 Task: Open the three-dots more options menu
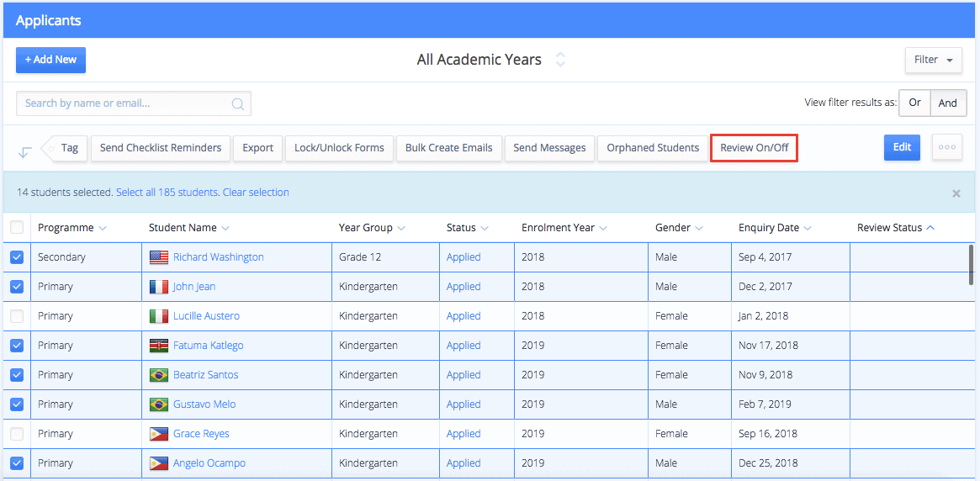(x=947, y=147)
